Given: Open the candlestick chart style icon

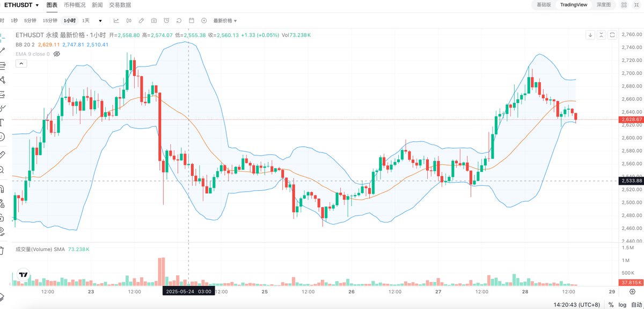Looking at the screenshot, I should 129,20.
